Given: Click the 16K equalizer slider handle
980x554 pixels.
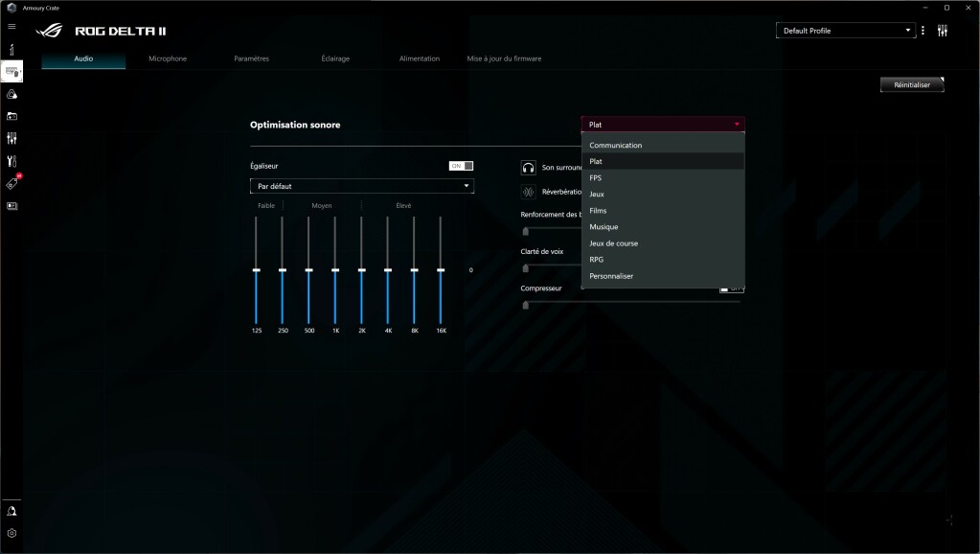Looking at the screenshot, I should coord(442,270).
